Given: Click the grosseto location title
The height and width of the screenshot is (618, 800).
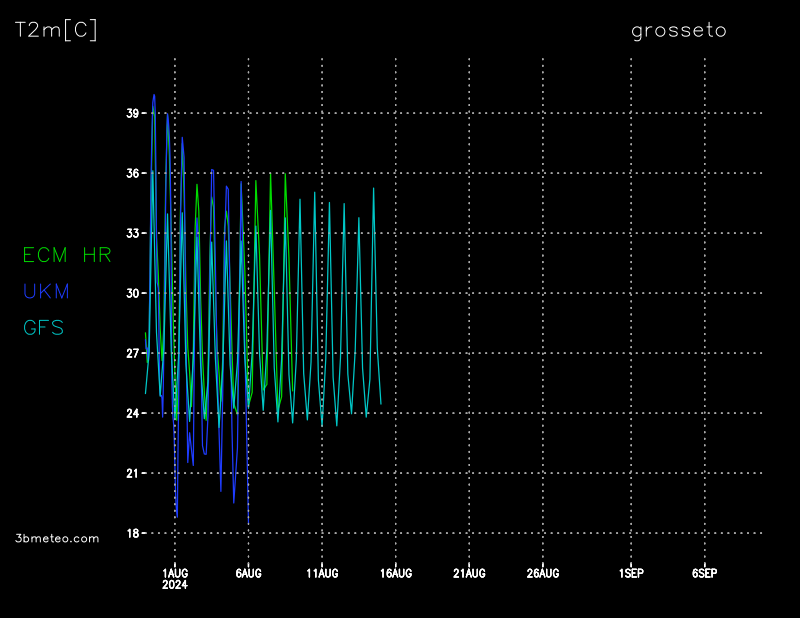Looking at the screenshot, I should click(678, 31).
